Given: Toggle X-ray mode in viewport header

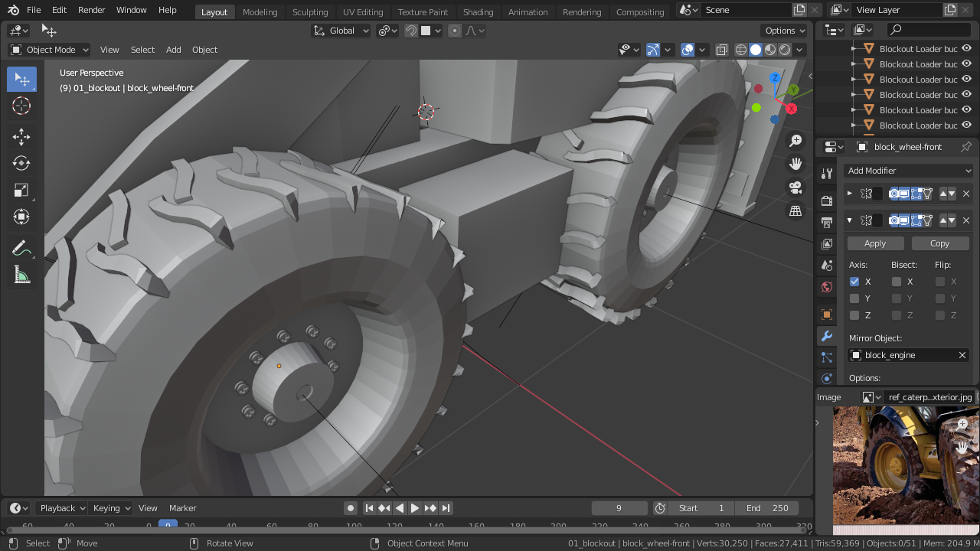Looking at the screenshot, I should pos(721,50).
